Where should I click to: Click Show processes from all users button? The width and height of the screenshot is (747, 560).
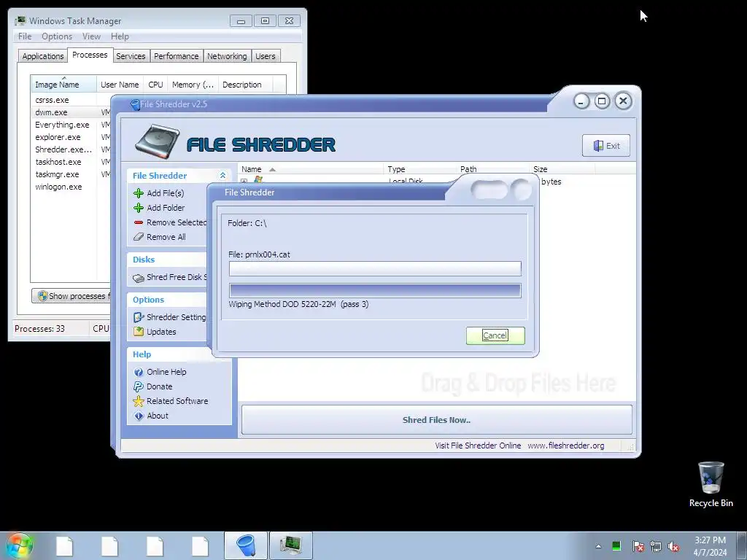tap(71, 296)
